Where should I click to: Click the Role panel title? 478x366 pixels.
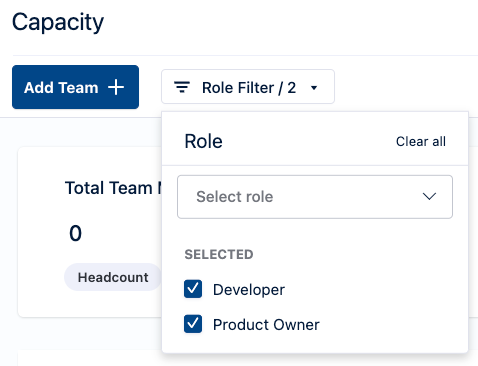pyautogui.click(x=203, y=141)
